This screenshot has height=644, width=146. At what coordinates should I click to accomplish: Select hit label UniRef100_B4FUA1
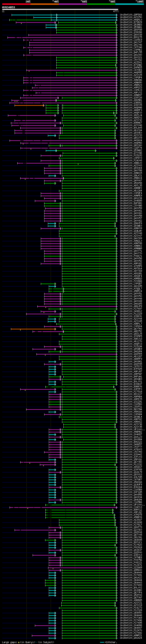click(131, 376)
